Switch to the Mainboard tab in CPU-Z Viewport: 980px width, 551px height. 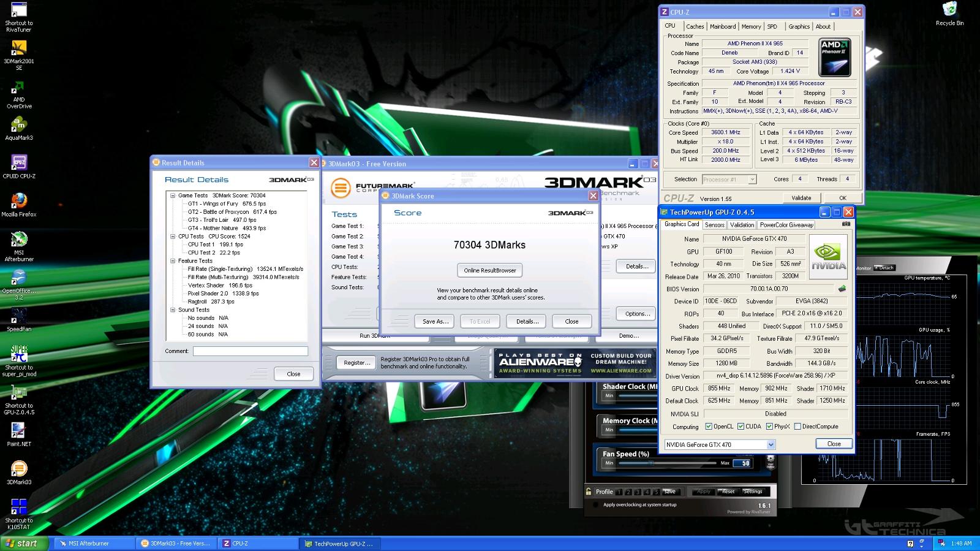pos(723,26)
